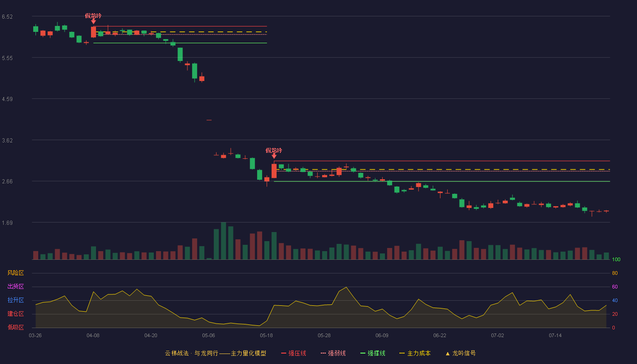Click the 1.69 price axis label
The height and width of the screenshot is (364, 637).
tap(7, 222)
